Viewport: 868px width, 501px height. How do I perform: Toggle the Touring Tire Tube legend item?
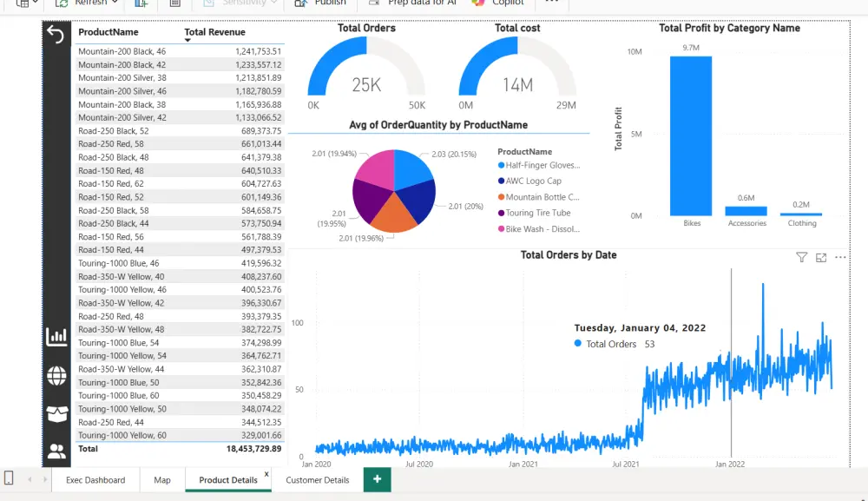tap(534, 213)
